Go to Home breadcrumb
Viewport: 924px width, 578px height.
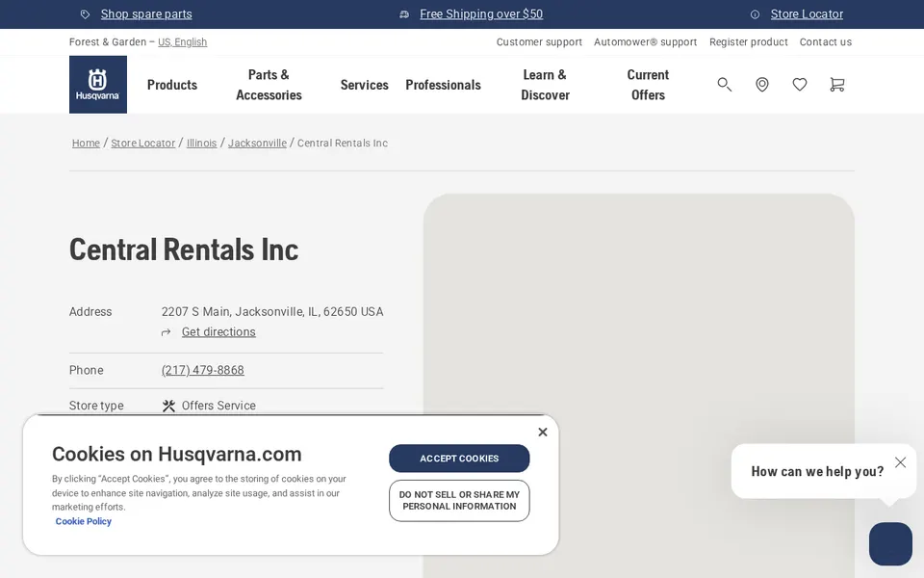86,143
